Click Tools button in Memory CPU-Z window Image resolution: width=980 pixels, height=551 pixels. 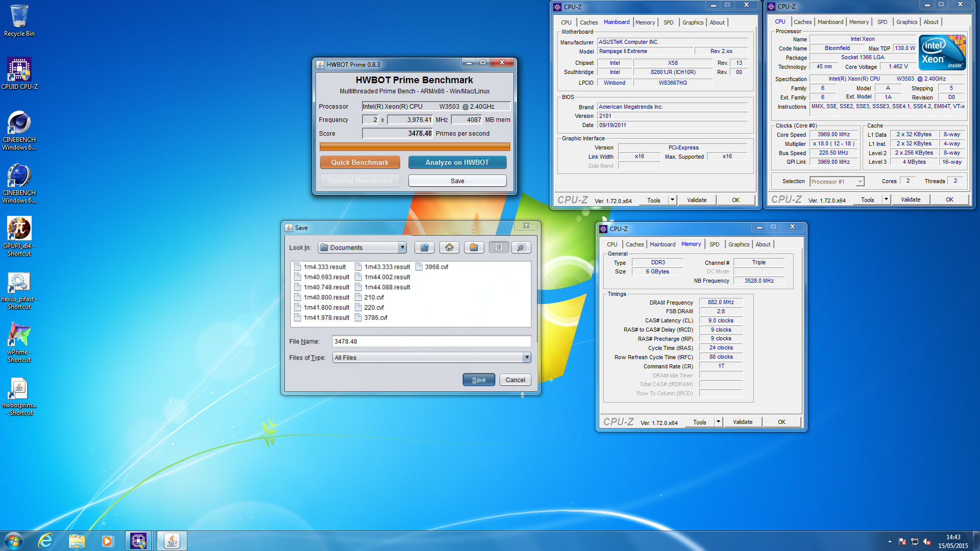700,422
